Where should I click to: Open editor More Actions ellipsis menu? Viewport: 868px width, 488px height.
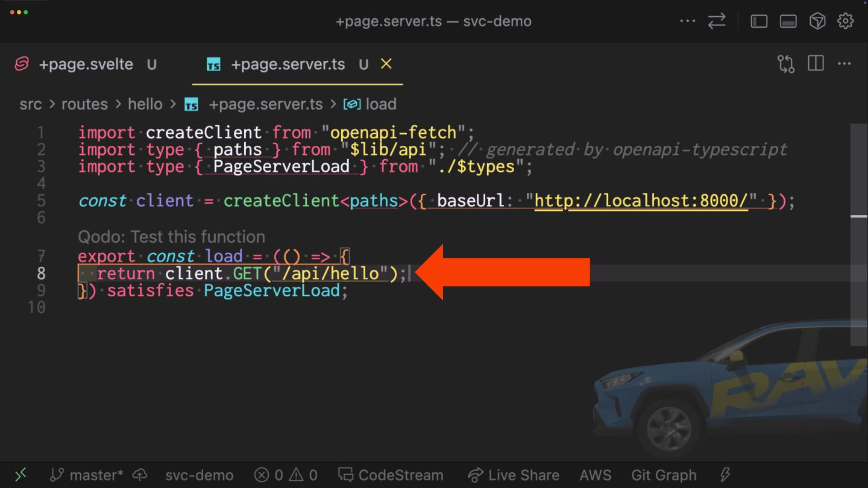click(x=844, y=64)
